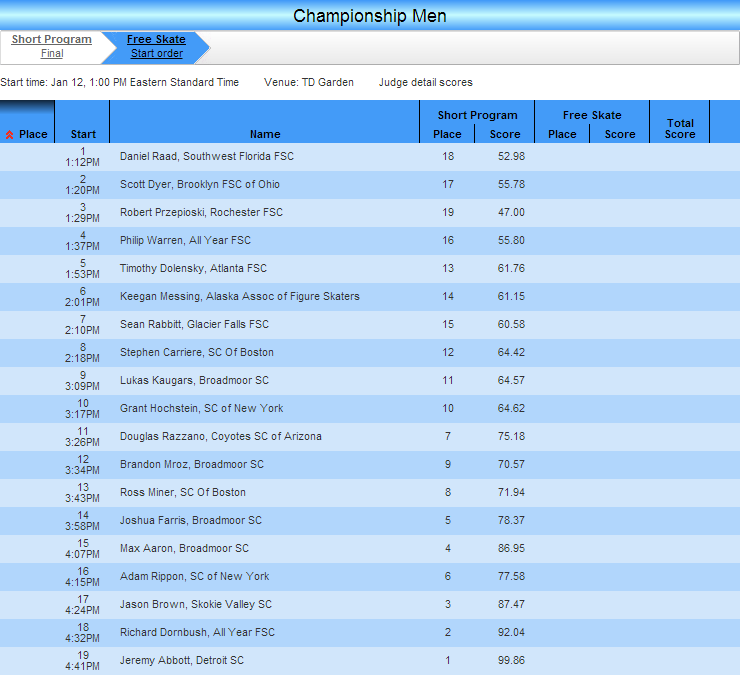Click the score 52.98
The image size is (740, 675).
[x=511, y=156]
